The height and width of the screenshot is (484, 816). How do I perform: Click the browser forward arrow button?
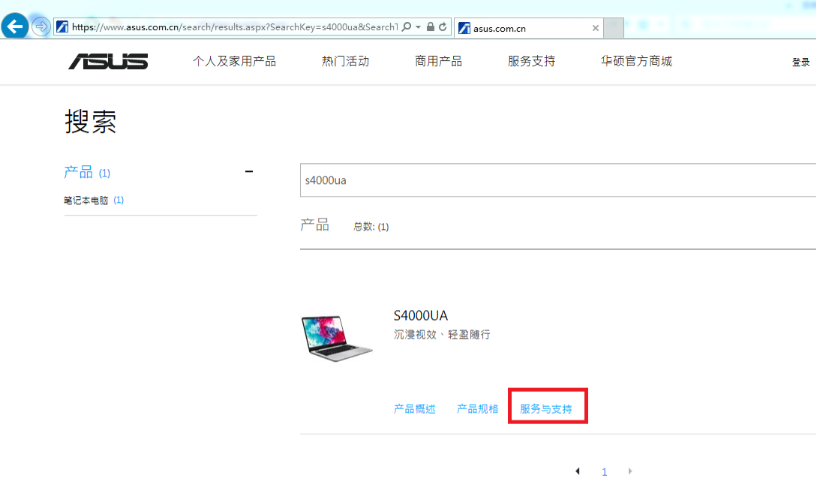[41, 27]
